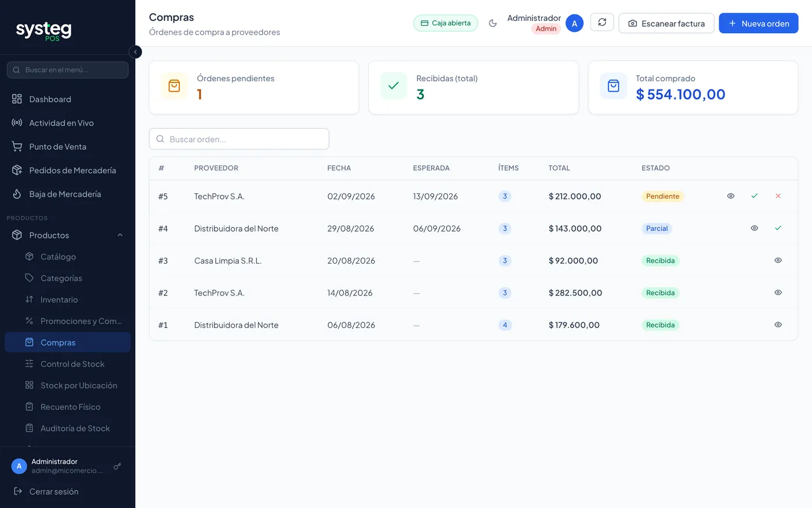812x508 pixels.
Task: Open Categorías submenu item
Action: pyautogui.click(x=67, y=278)
